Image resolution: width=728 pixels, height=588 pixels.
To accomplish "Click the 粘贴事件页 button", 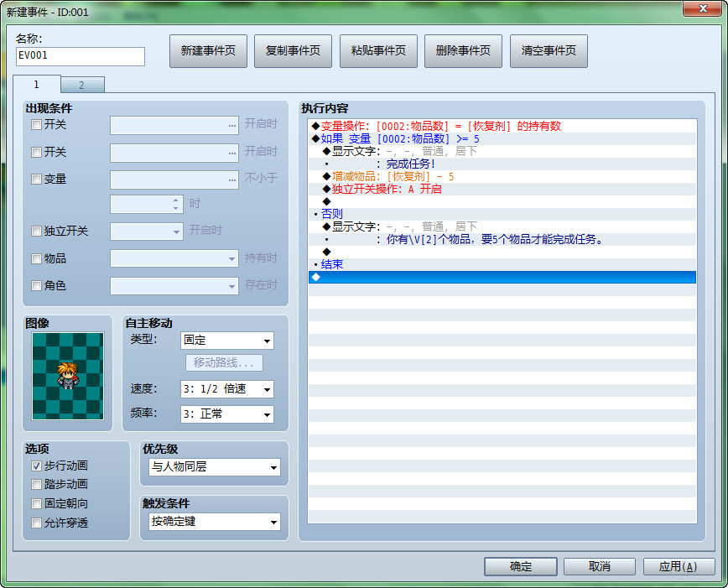I will (x=378, y=51).
